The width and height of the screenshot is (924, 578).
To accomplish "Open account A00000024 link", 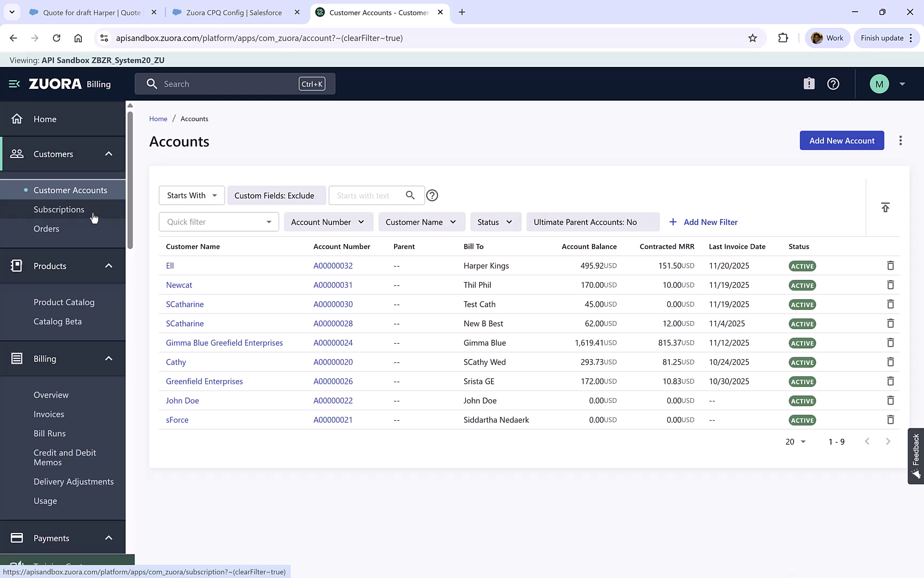I will [333, 343].
